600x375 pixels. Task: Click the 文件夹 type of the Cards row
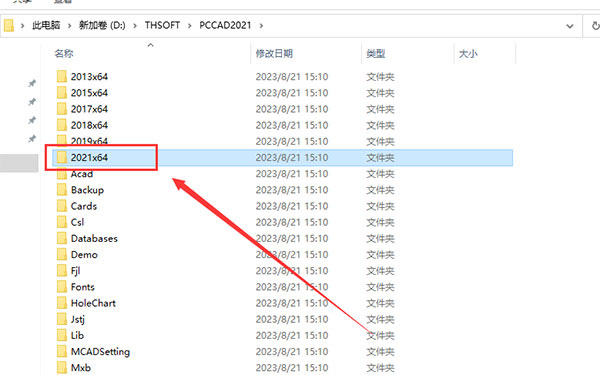click(x=380, y=206)
